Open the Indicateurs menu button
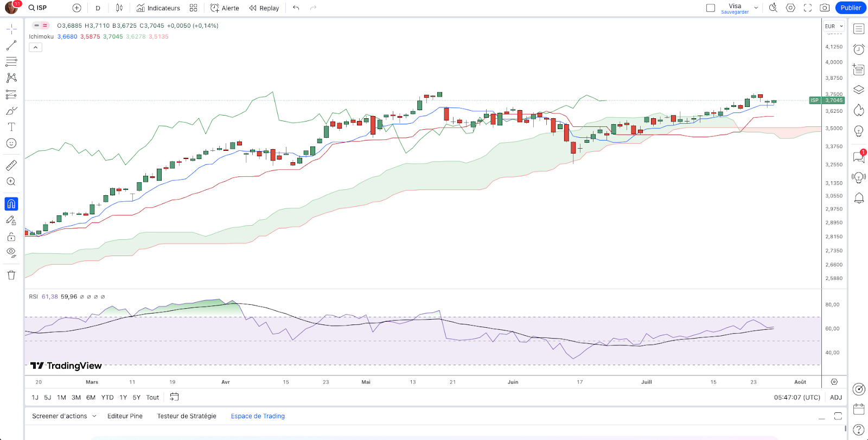The image size is (868, 440). [158, 8]
